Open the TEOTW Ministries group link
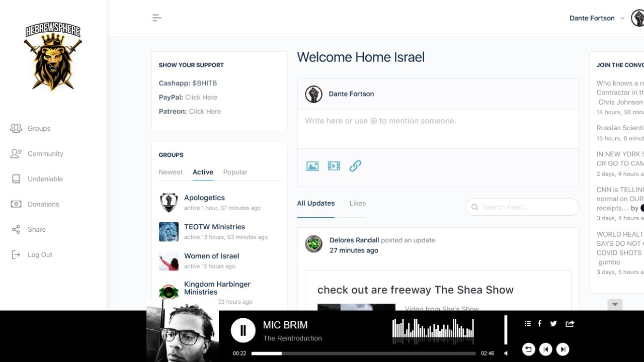This screenshot has width=644, height=362. (214, 227)
